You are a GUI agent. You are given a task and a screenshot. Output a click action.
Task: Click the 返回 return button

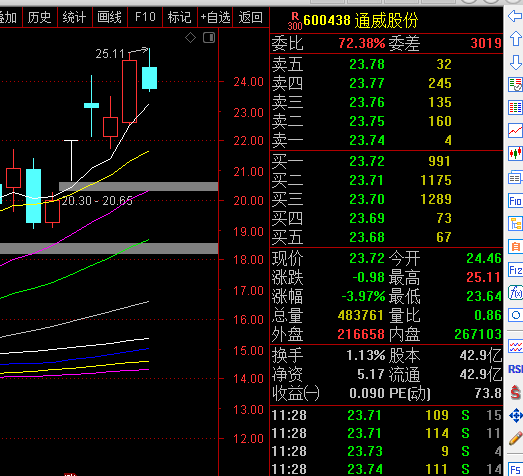[x=250, y=17]
